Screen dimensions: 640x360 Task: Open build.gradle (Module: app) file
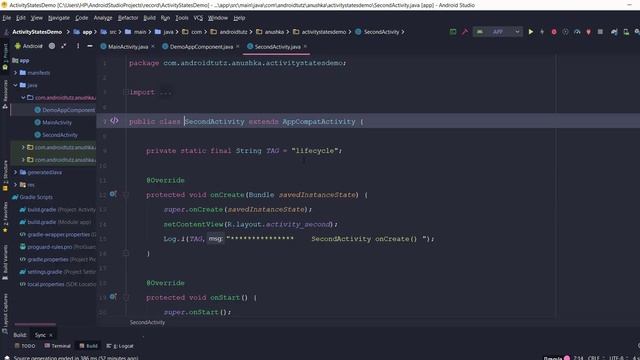click(59, 222)
